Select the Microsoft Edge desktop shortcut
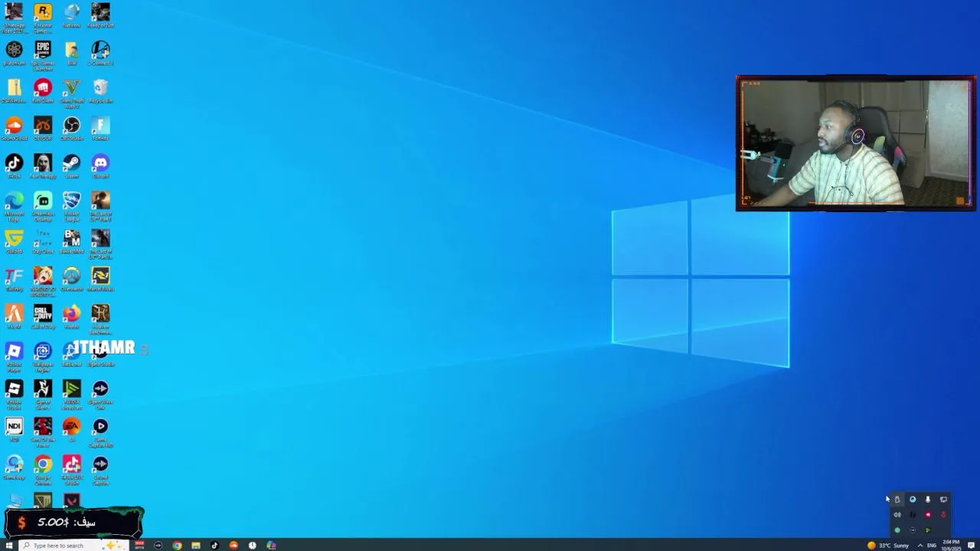Screen dimensions: 980x551 tap(14, 206)
